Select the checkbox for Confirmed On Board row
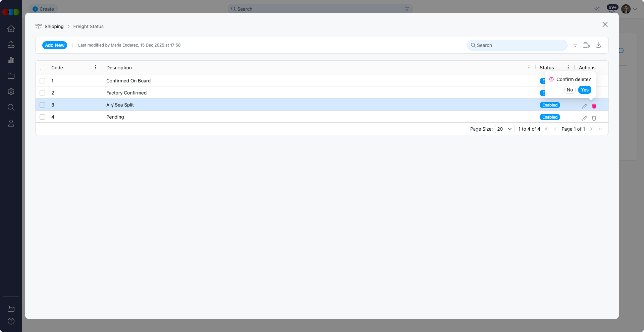Viewport: 644px width, 332px height. pos(42,81)
